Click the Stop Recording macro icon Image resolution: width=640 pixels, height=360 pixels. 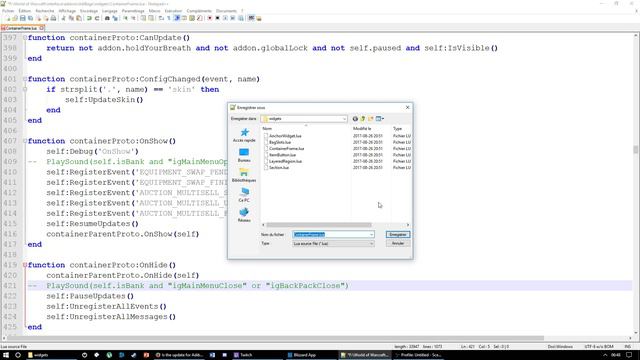(218, 18)
